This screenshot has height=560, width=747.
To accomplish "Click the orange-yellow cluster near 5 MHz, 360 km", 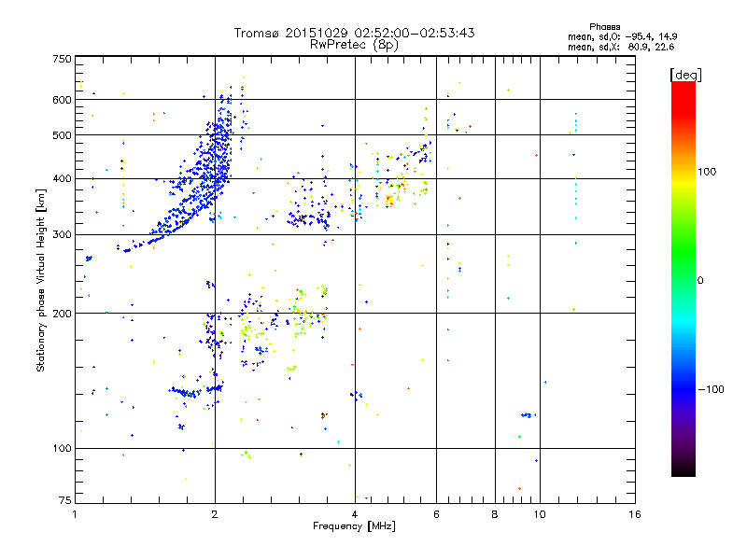I will click(x=390, y=199).
